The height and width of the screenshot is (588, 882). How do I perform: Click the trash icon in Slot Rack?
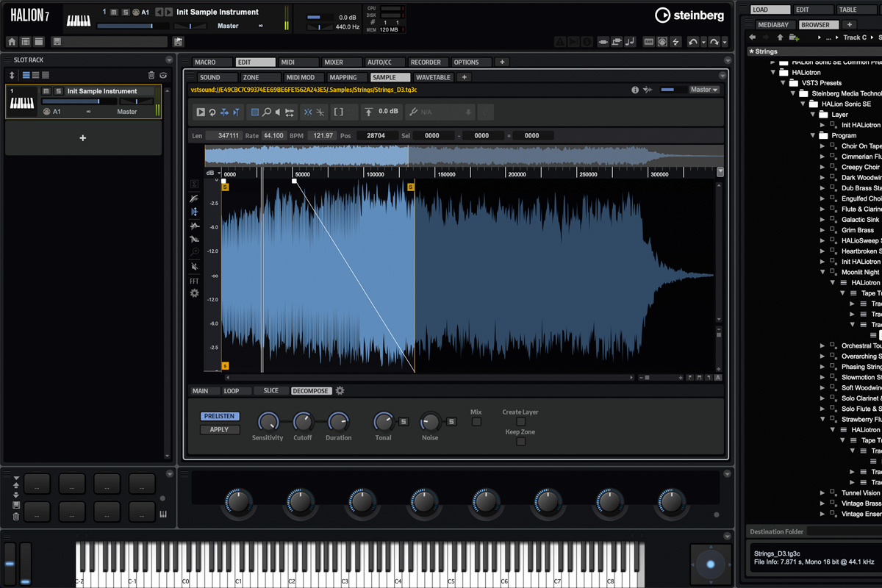[x=151, y=75]
